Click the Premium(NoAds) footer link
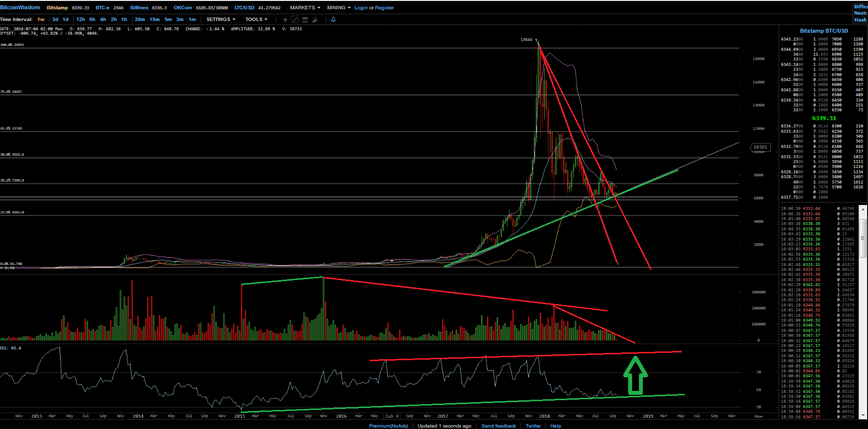 tap(388, 426)
